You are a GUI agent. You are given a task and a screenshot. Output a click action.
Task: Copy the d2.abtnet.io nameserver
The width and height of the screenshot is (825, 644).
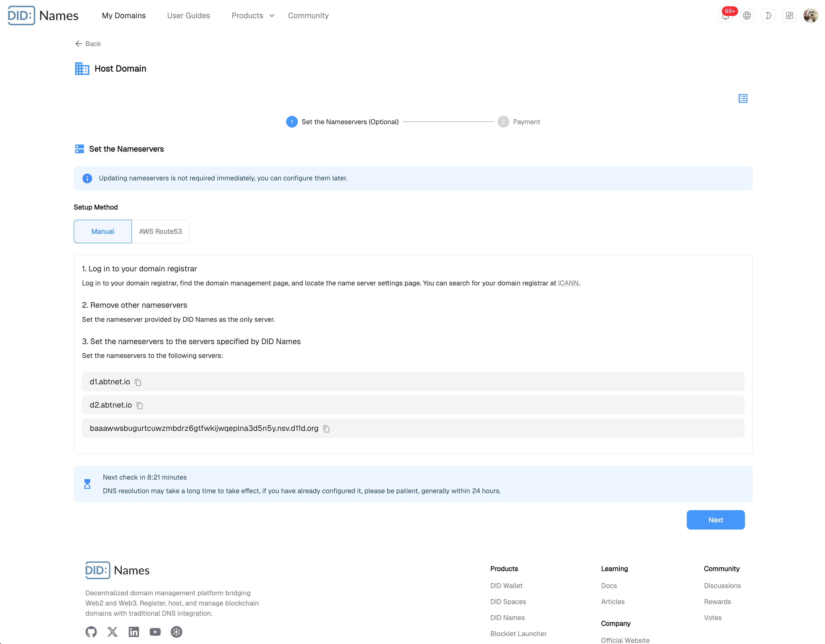pos(139,405)
